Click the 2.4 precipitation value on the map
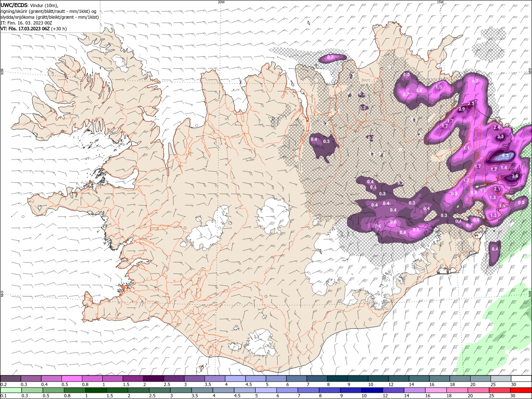The height and width of the screenshot is (399, 532). (496, 127)
